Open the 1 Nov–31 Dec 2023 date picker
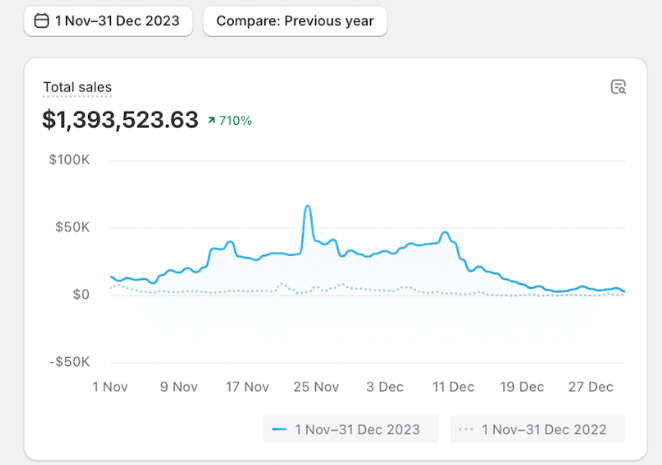 click(x=108, y=21)
